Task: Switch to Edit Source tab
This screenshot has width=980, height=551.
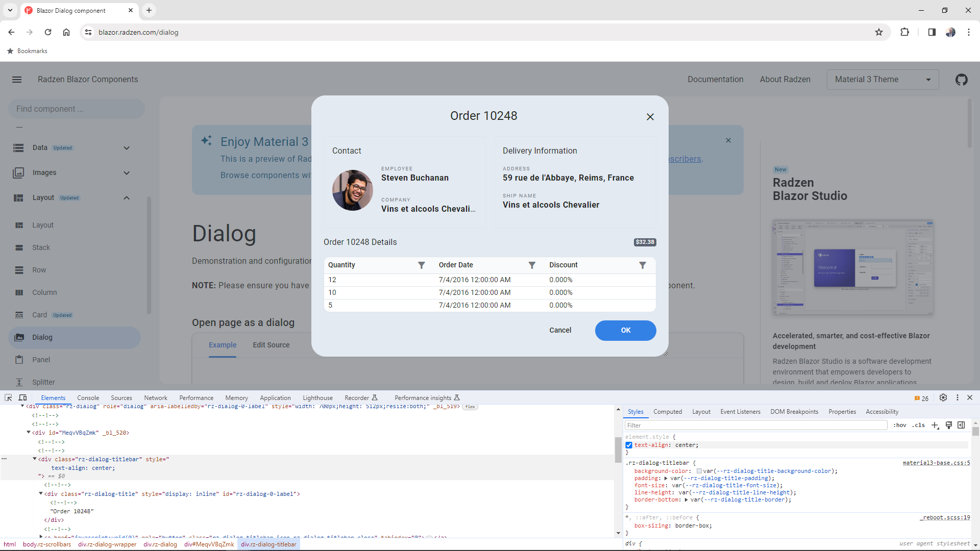Action: [x=271, y=345]
